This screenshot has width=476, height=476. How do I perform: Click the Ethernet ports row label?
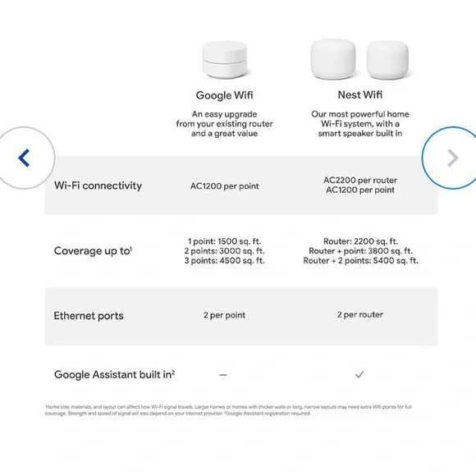pyautogui.click(x=89, y=316)
